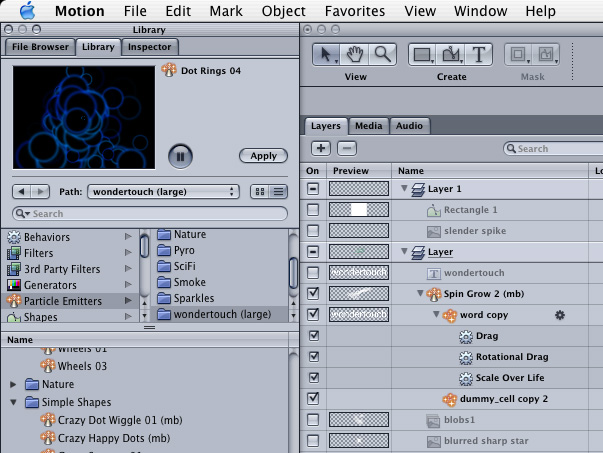Click the Spin Grow 2 emitter icon

point(434,295)
